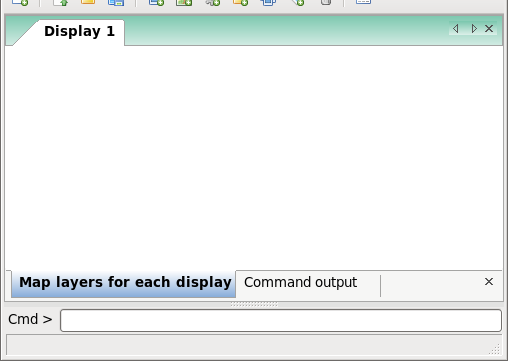Click the resize grip in the status bar corner
508x361 pixels.
[x=495, y=349]
